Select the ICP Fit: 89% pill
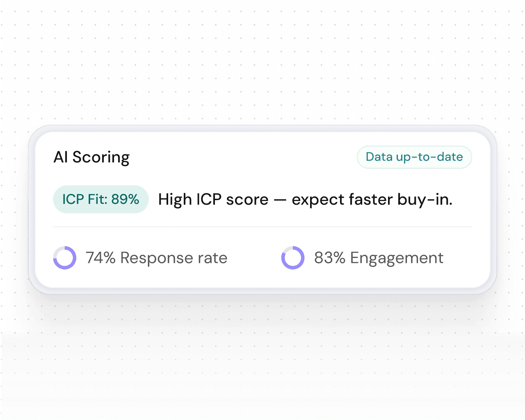 click(100, 199)
